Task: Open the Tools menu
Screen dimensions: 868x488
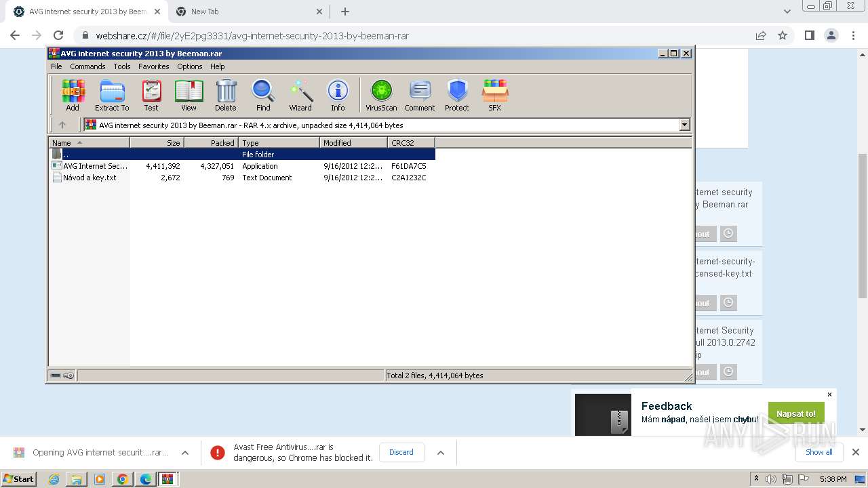Action: pyautogui.click(x=122, y=66)
